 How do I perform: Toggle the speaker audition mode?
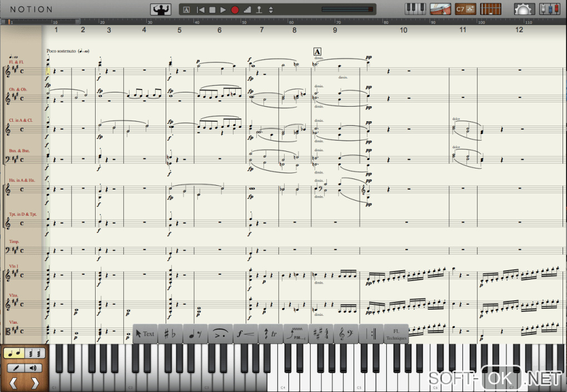(33, 368)
